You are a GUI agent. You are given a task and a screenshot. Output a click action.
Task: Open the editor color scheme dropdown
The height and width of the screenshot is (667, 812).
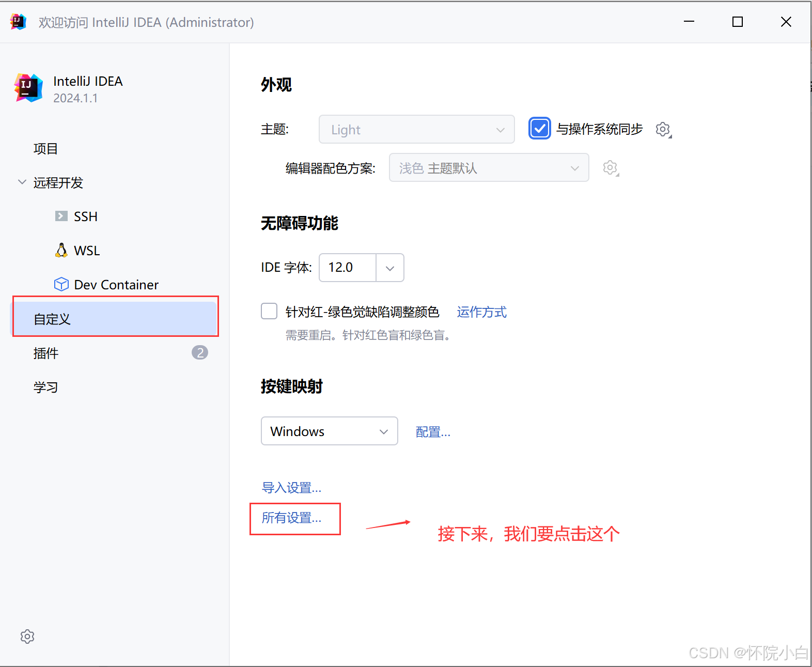[489, 167]
